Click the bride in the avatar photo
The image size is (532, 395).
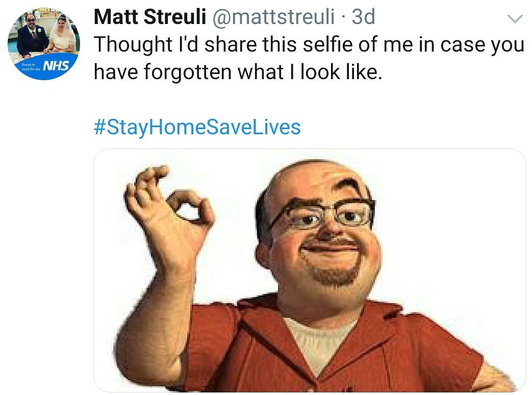(63, 35)
